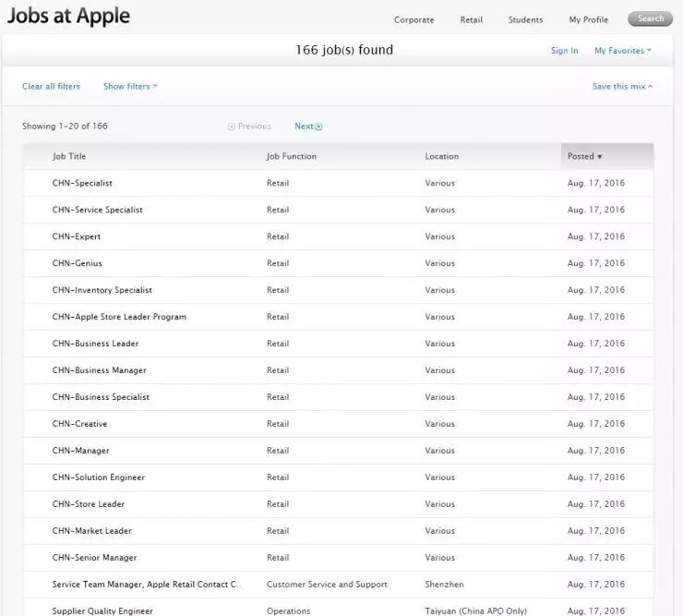Open the CHN-Expert job listing
Image resolution: width=683 pixels, height=616 pixels.
pyautogui.click(x=77, y=236)
